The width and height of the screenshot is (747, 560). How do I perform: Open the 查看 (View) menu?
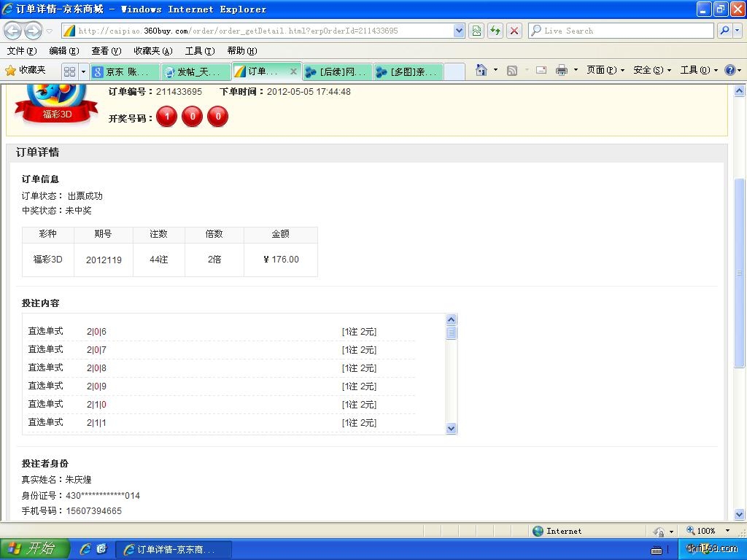(x=106, y=50)
